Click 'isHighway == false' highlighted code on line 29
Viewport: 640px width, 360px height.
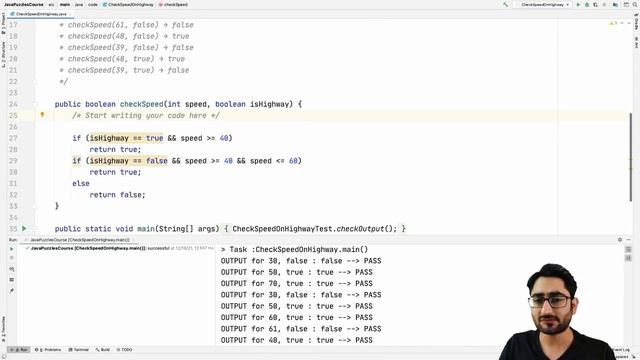point(129,161)
